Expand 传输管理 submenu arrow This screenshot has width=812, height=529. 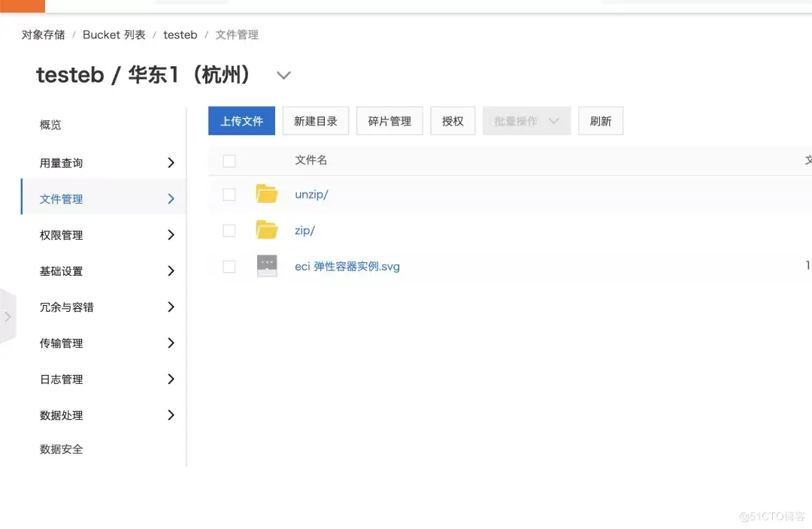[171, 343]
